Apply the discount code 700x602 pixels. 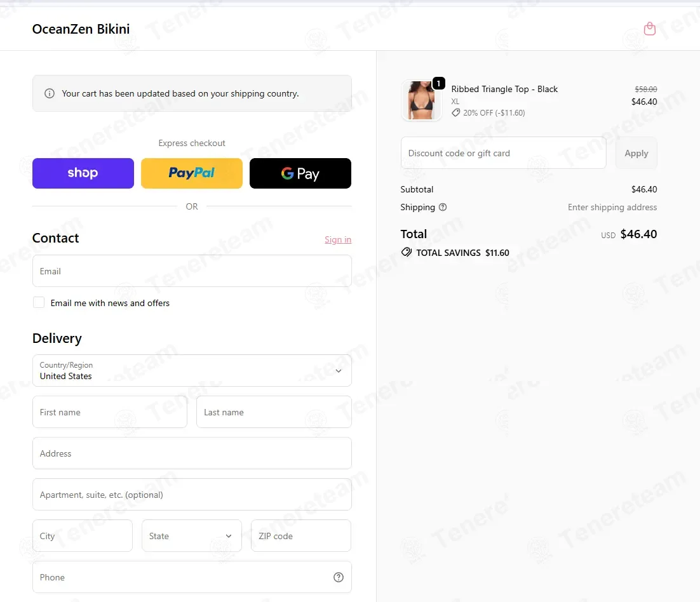click(x=636, y=153)
